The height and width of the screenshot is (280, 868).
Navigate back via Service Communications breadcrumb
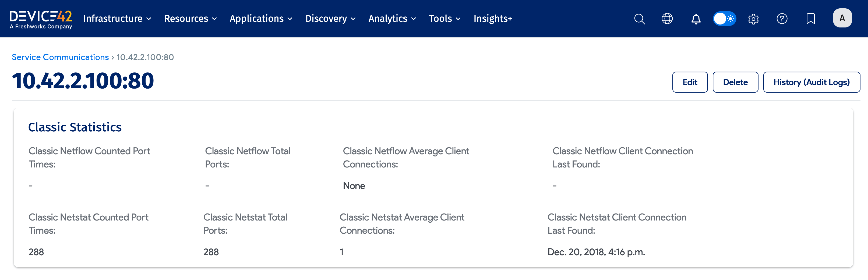point(60,57)
